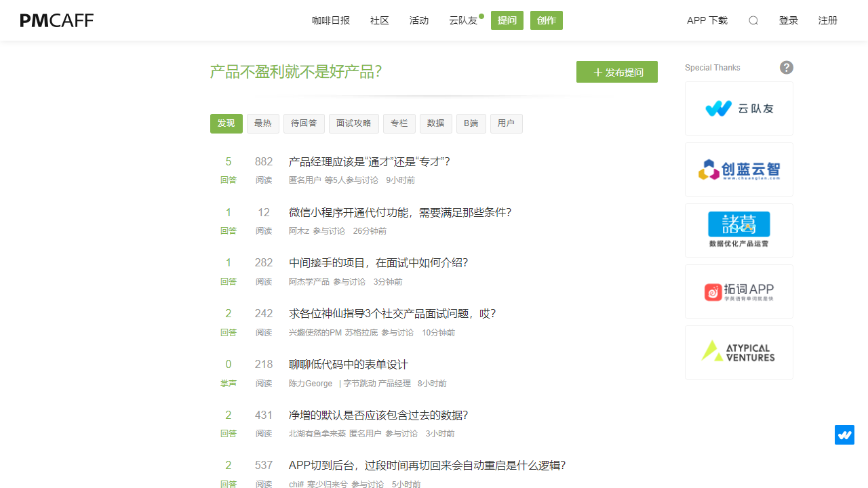Viewport: 868px width, 488px height.
Task: Click the PMCAFF logo
Action: pyautogui.click(x=57, y=20)
